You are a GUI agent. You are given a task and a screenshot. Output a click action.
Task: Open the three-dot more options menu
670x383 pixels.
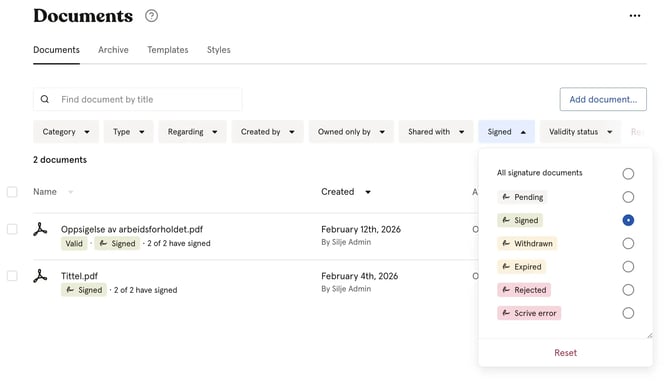pyautogui.click(x=635, y=16)
